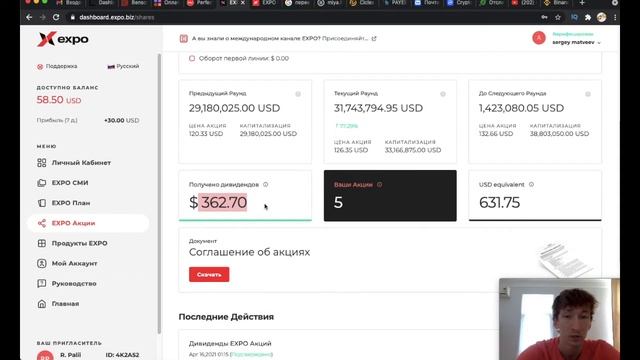
Task: Click info dot on Предыдущий Раунд card
Action: [x=298, y=94]
